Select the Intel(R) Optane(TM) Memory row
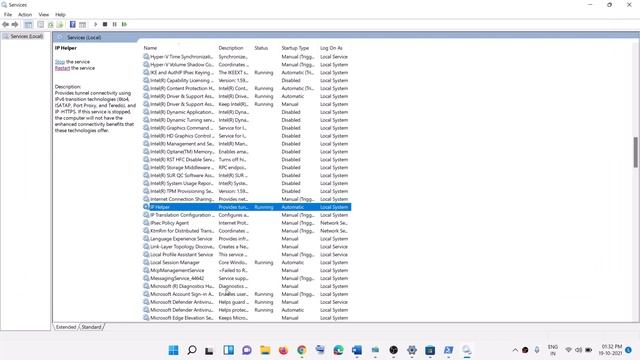The image size is (640, 360). pos(247,152)
